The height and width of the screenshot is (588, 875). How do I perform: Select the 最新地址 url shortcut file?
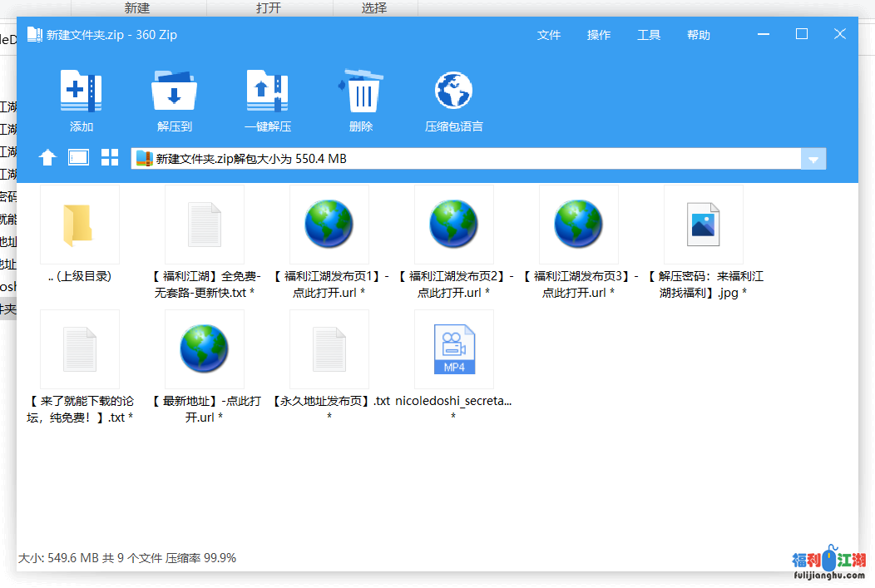coord(204,350)
